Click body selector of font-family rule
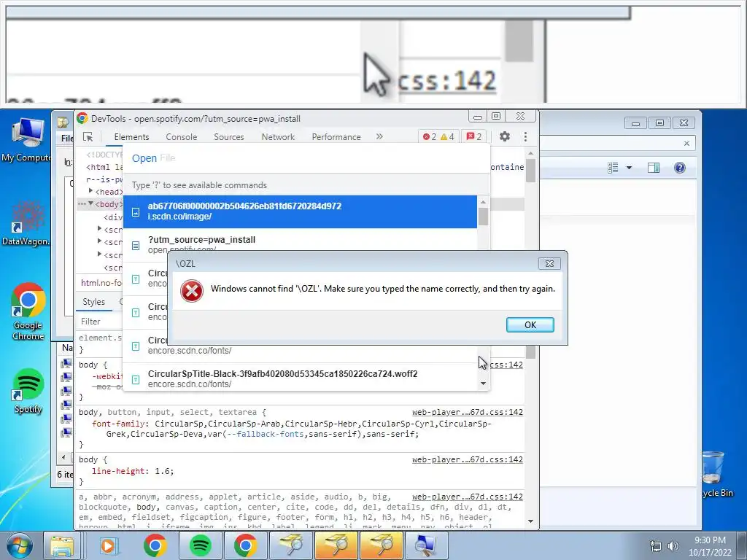This screenshot has height=560, width=747. tap(88, 413)
